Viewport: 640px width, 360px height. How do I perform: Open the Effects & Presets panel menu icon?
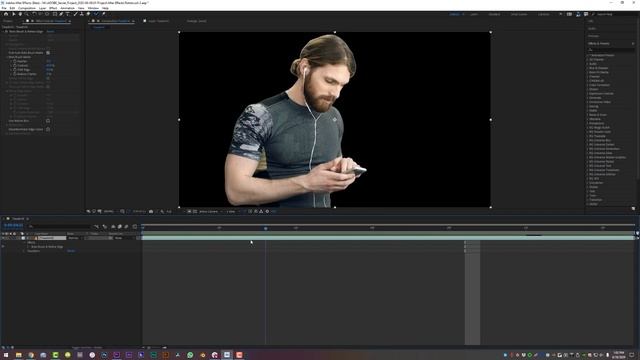pyautogui.click(x=633, y=43)
